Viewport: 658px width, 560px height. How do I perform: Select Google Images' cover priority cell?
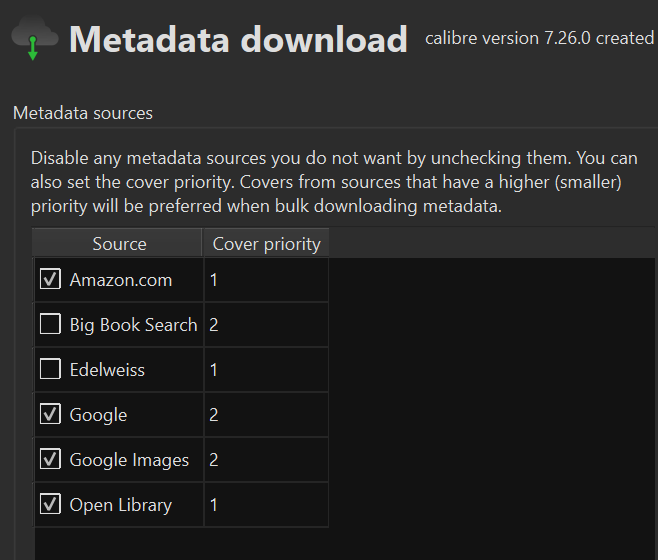click(266, 460)
